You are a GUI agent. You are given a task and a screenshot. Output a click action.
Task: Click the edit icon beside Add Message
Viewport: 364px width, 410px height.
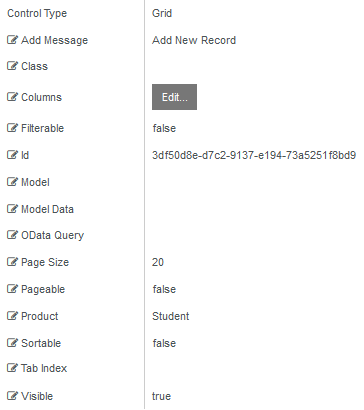point(12,40)
